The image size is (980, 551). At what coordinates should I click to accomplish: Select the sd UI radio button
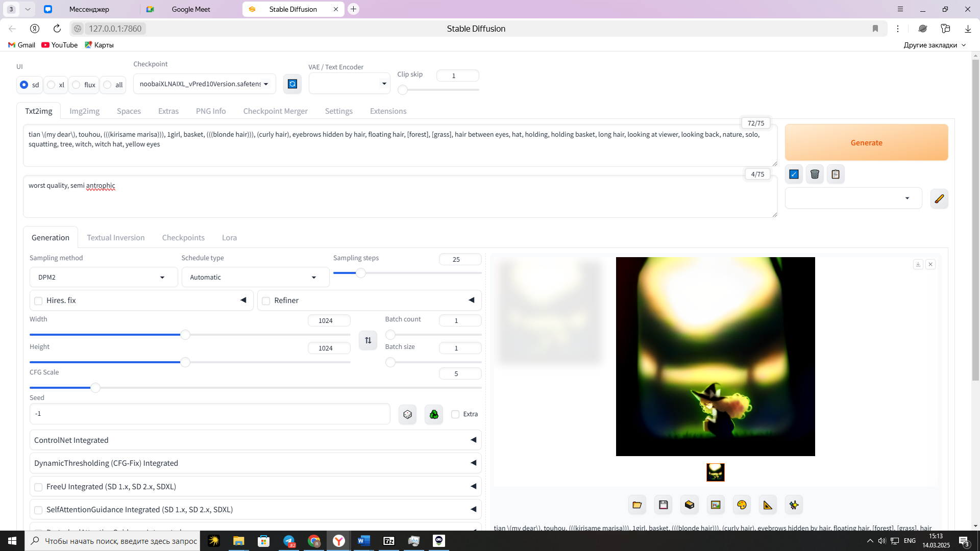(x=24, y=85)
